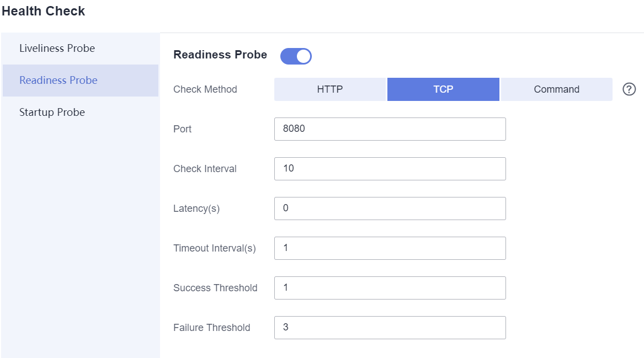
Task: Toggle the Readiness Probe switch off
Action: coord(296,56)
